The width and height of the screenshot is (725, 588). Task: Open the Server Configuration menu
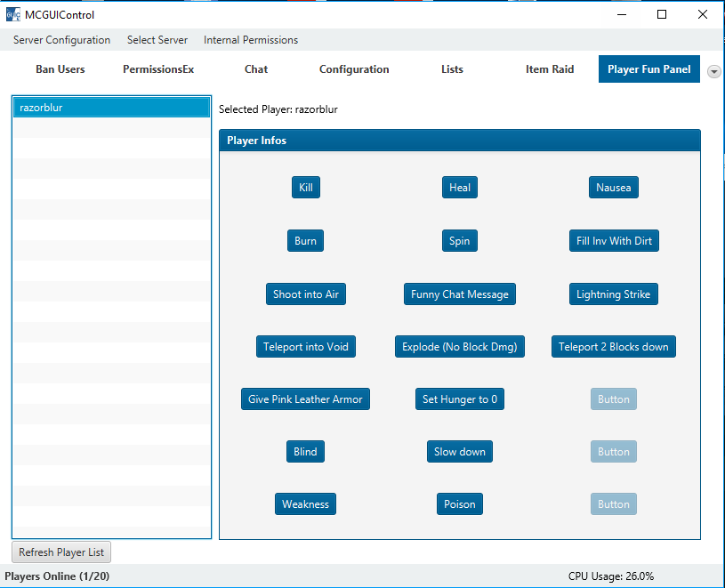[x=61, y=40]
